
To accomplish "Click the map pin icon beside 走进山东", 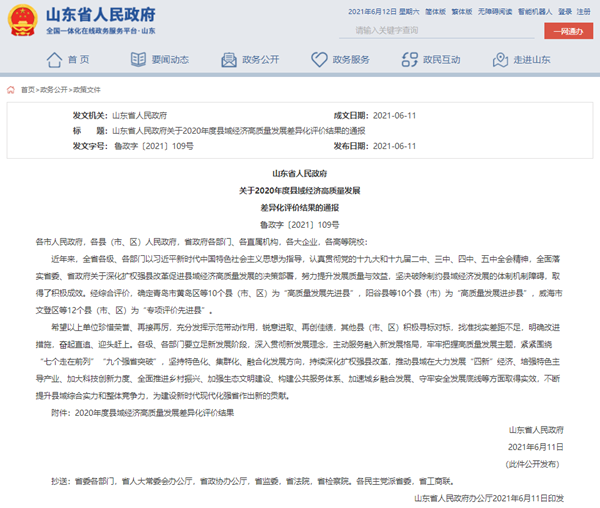I will 500,60.
